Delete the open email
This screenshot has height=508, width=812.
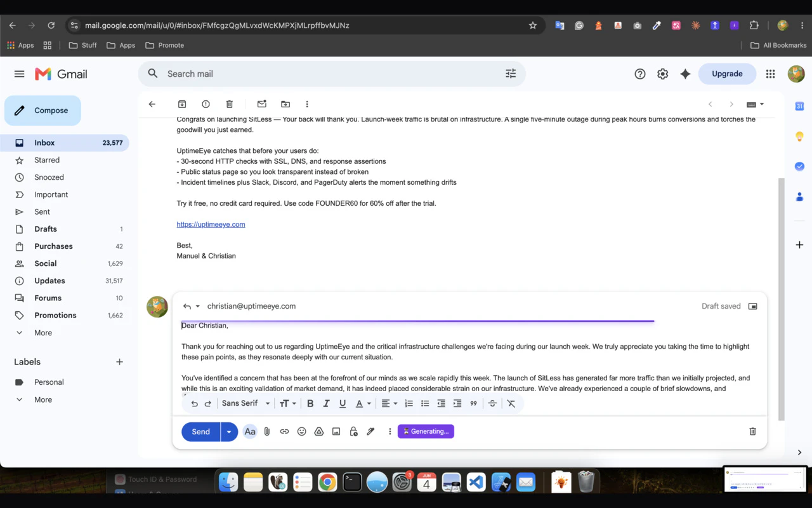[x=230, y=104]
